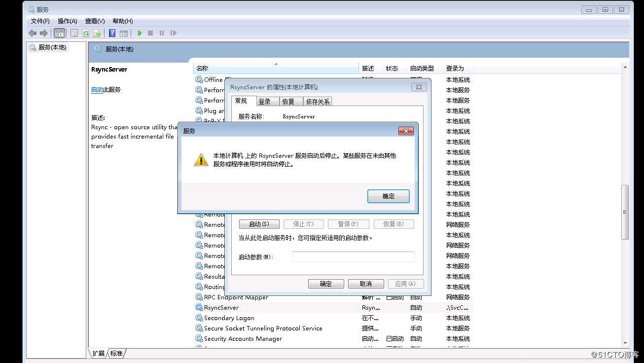
Task: Focus the 启动参数(M) input field
Action: tap(353, 256)
